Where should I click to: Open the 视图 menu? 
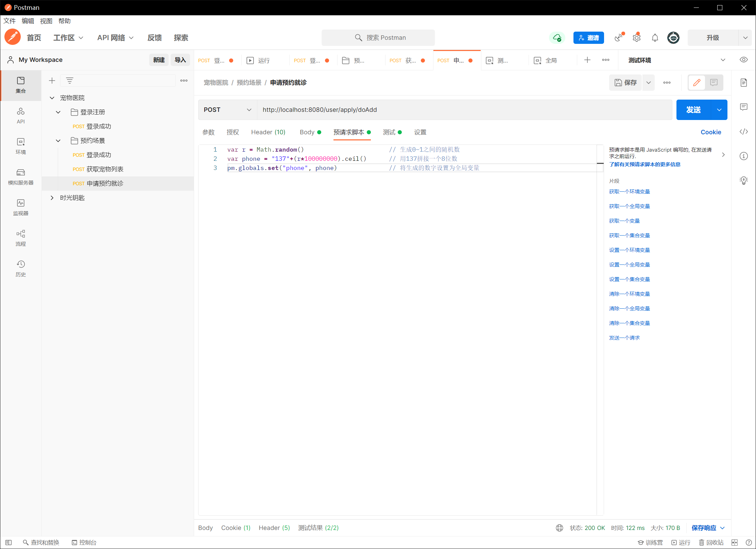point(46,21)
